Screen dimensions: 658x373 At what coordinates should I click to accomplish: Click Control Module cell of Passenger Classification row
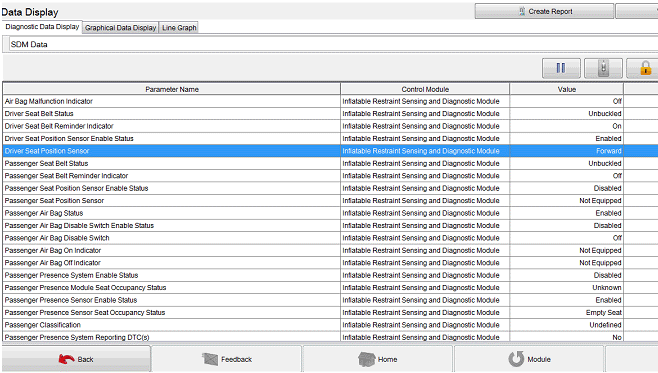click(425, 325)
